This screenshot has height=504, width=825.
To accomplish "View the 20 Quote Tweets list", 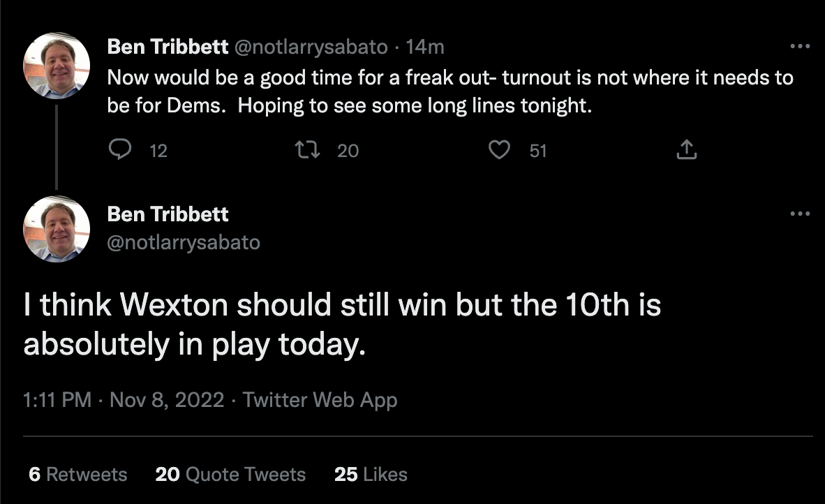I will (x=230, y=475).
